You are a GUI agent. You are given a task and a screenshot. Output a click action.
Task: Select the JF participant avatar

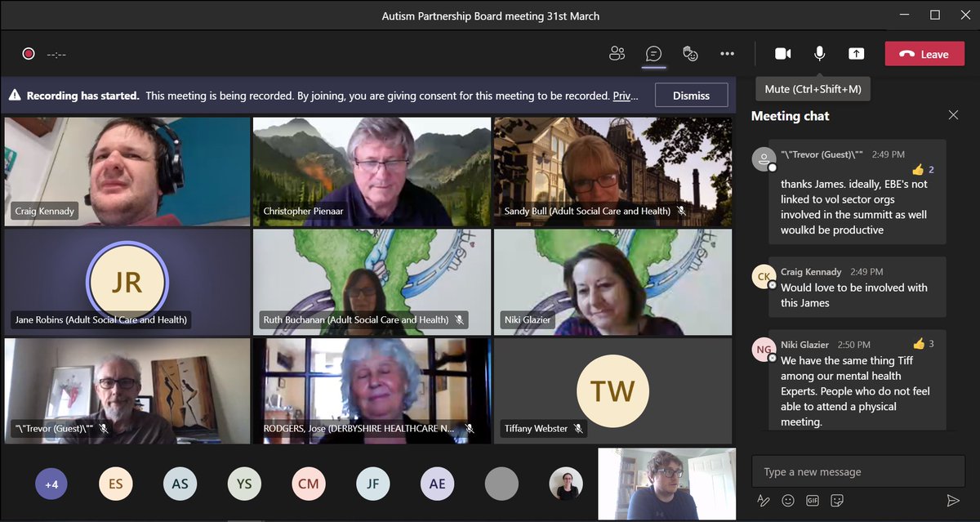373,484
